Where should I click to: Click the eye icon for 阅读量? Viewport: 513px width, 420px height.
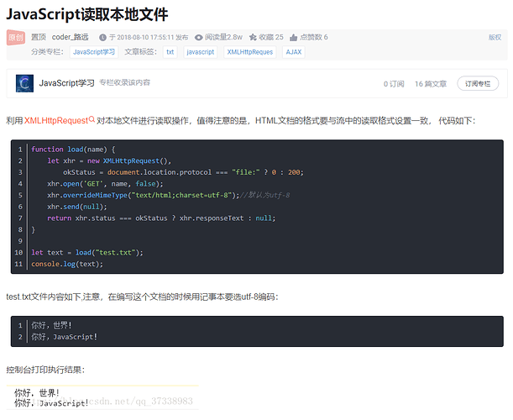click(x=199, y=38)
